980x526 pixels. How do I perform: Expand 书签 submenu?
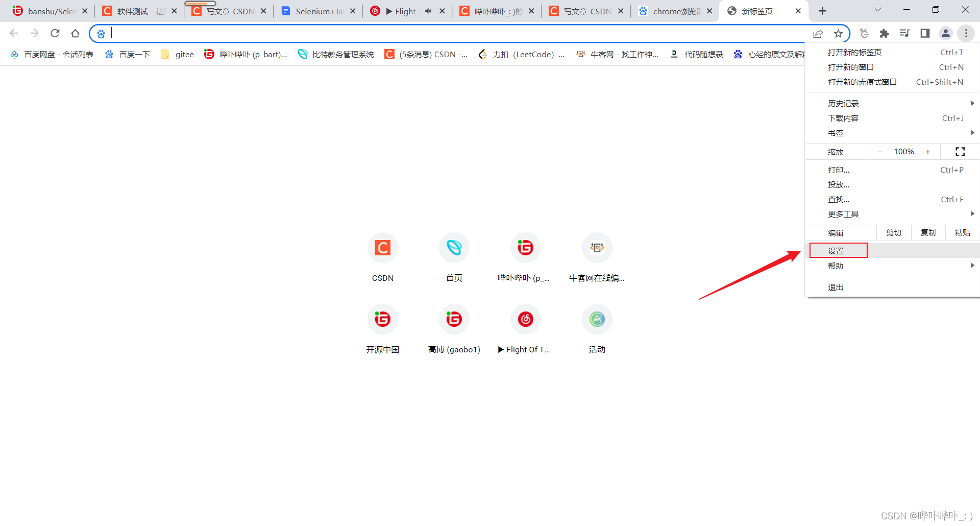pos(892,133)
